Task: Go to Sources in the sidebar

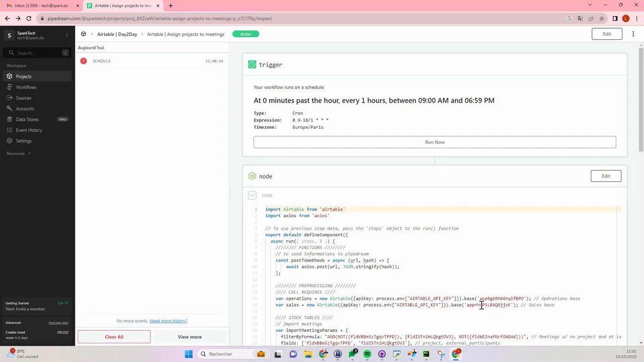Action: [24, 98]
